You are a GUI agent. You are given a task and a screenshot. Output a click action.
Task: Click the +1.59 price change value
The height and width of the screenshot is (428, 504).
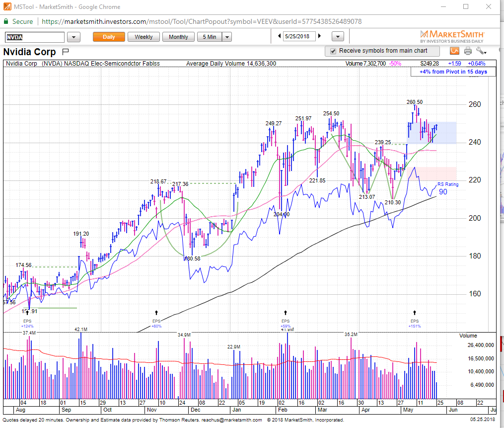[454, 64]
